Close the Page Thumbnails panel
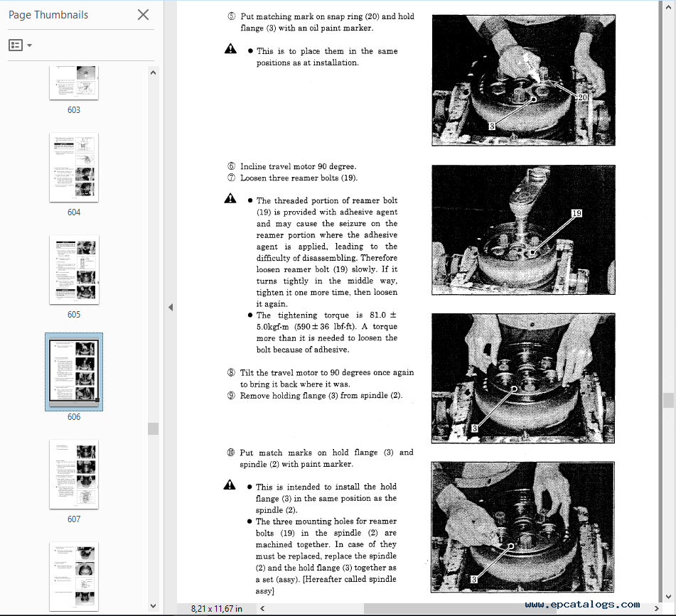 pyautogui.click(x=143, y=14)
